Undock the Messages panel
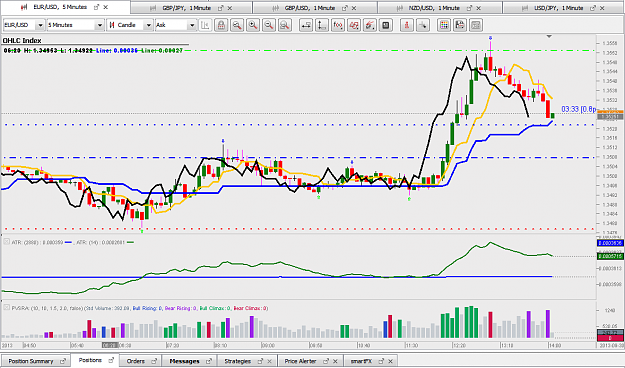 (209, 361)
